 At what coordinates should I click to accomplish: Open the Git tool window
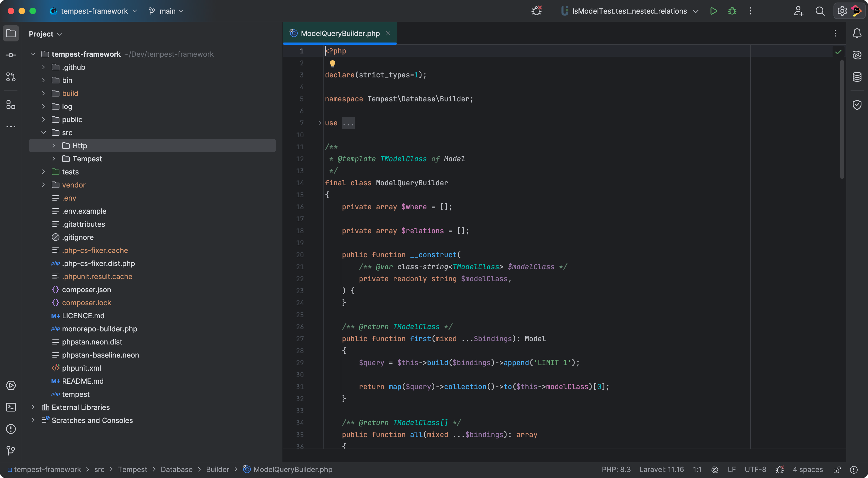(x=11, y=450)
